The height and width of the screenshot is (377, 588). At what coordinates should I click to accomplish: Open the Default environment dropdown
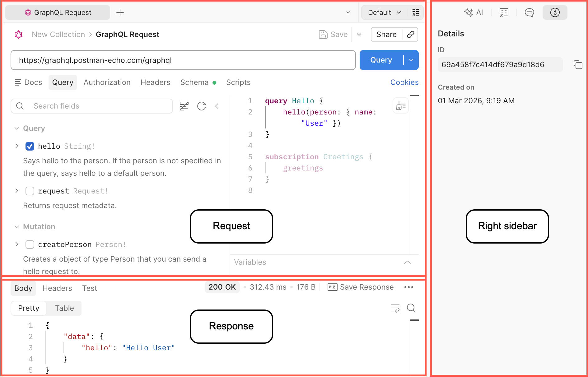[384, 12]
